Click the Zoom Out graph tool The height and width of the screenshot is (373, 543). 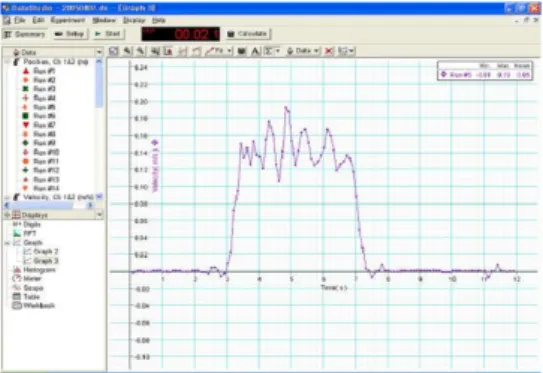coord(141,51)
